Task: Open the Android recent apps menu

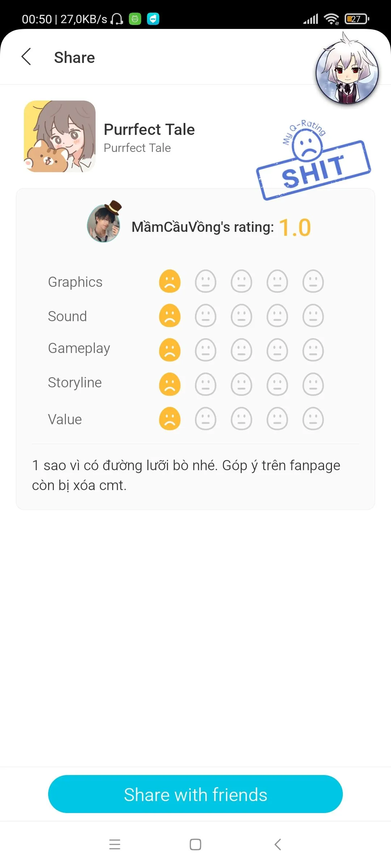Action: [x=115, y=844]
